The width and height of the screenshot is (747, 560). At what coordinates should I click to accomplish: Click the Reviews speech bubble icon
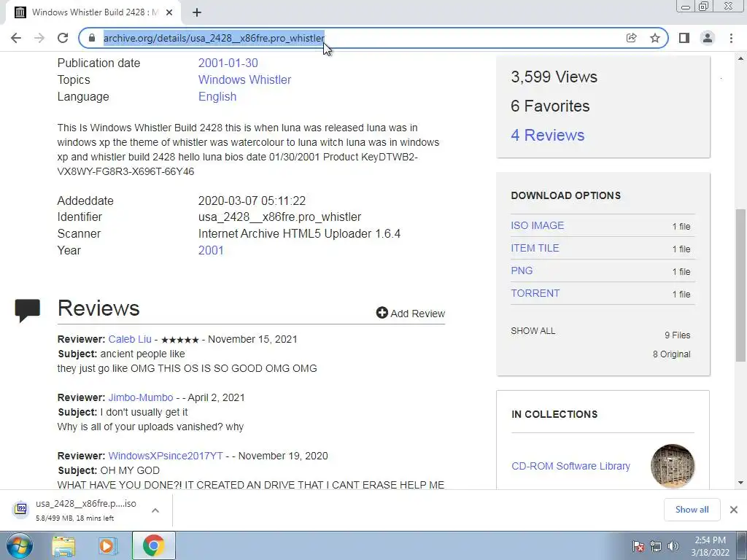(27, 311)
